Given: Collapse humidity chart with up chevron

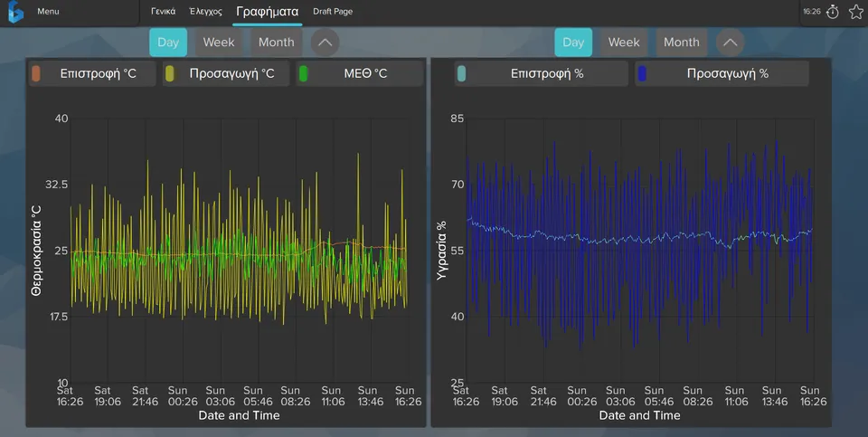Looking at the screenshot, I should point(731,43).
